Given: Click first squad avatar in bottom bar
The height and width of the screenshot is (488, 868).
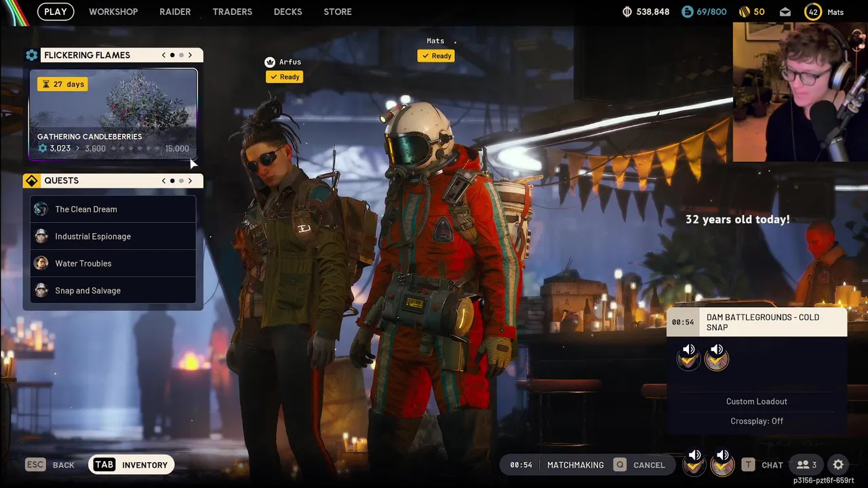Looking at the screenshot, I should [694, 466].
